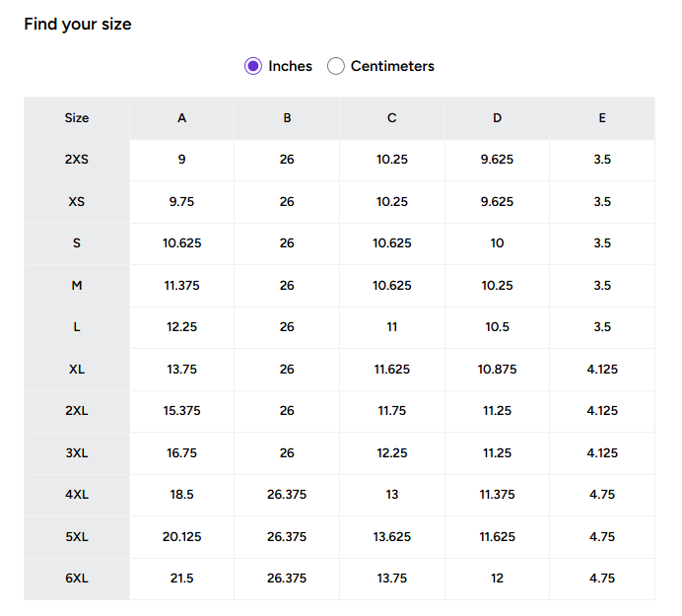Click column header E
This screenshot has height=616, width=682.
[x=602, y=118]
